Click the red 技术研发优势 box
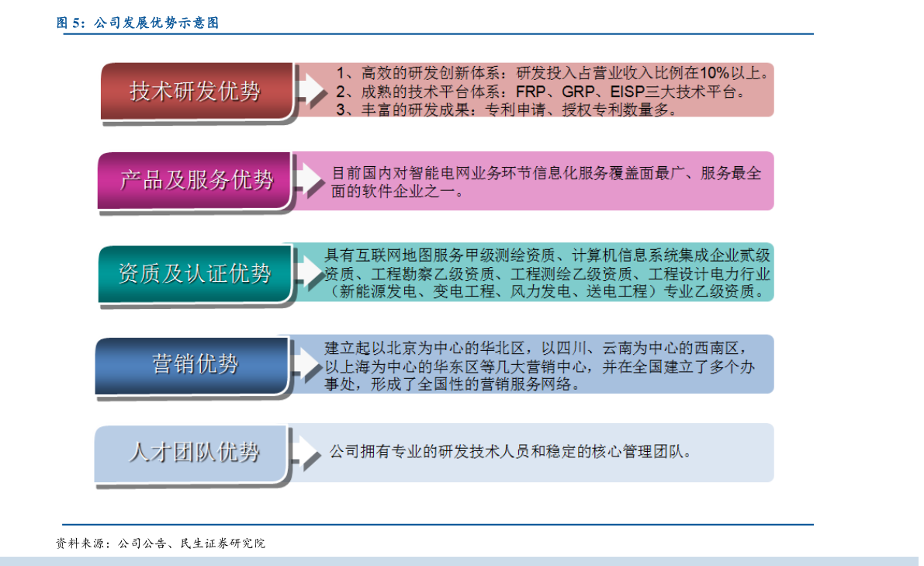This screenshot has height=566, width=924. click(x=196, y=91)
